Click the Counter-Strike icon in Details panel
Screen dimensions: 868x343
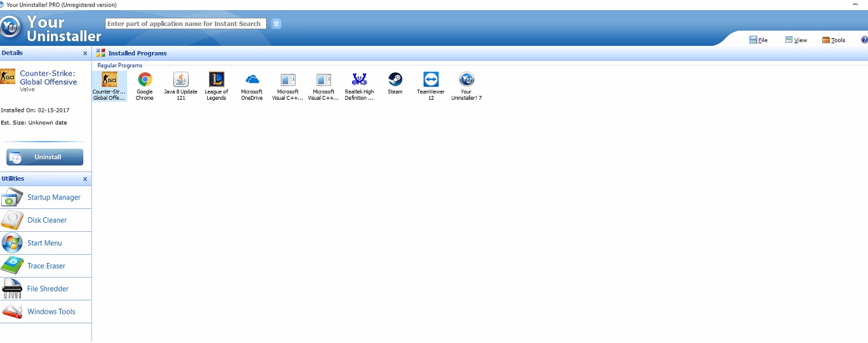(8, 77)
